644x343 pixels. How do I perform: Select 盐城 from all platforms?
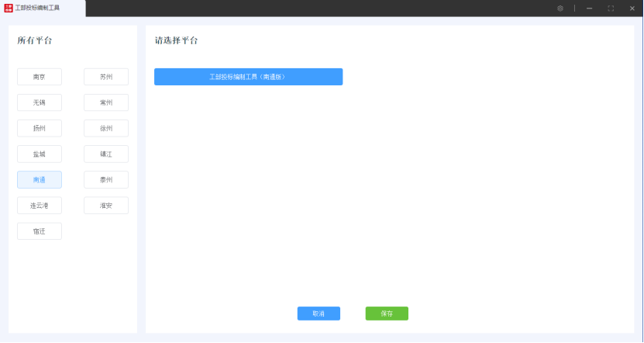pos(40,154)
